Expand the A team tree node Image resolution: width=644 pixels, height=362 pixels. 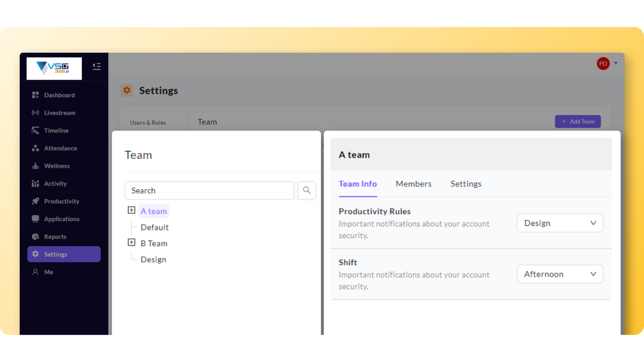pyautogui.click(x=131, y=210)
